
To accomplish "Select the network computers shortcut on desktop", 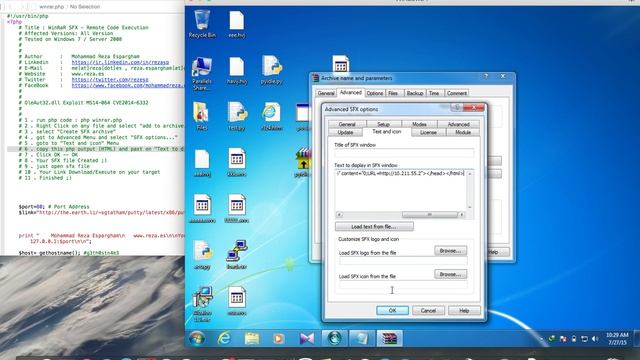I will pos(237,255).
